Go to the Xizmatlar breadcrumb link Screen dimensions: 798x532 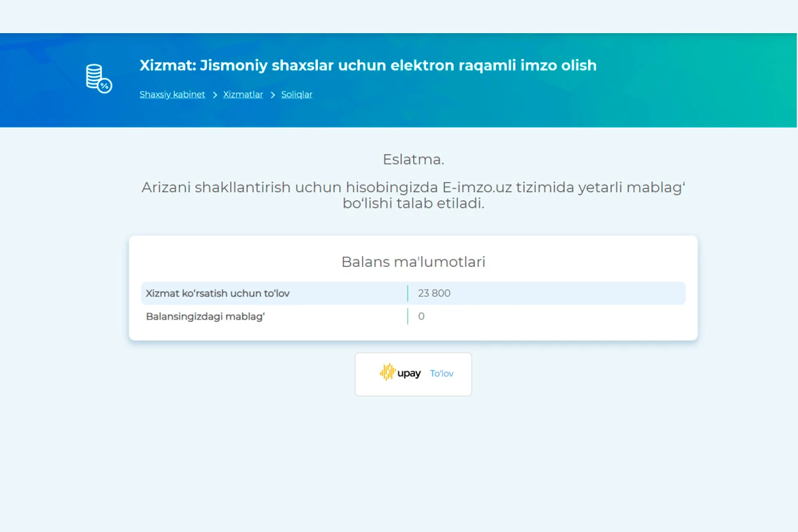click(x=243, y=94)
